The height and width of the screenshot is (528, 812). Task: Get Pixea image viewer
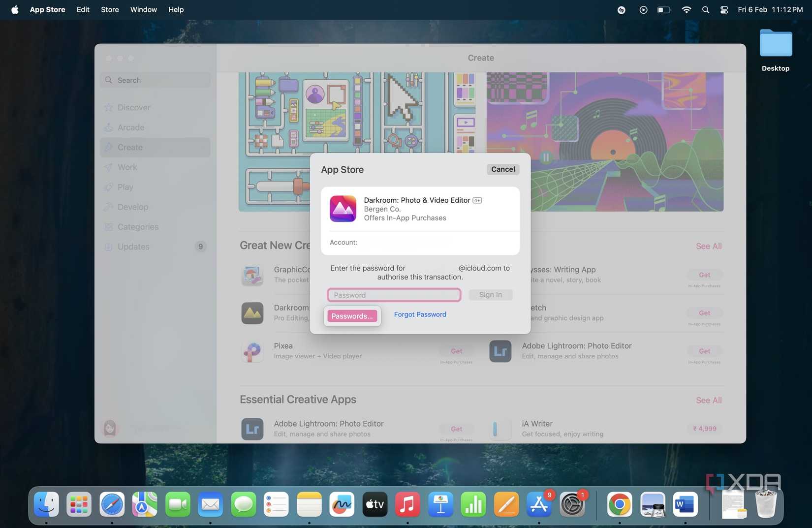click(x=456, y=351)
